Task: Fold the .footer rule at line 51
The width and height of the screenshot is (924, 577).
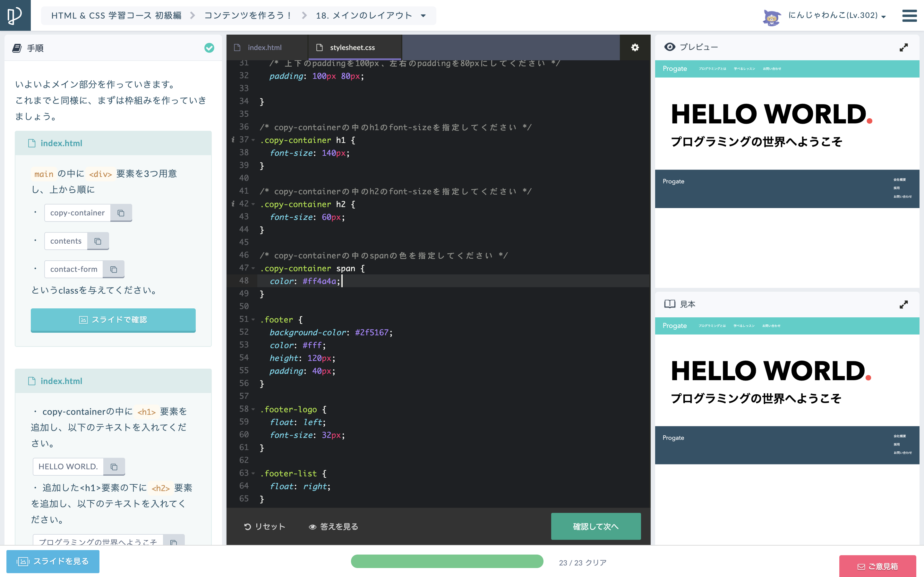Action: pos(253,319)
